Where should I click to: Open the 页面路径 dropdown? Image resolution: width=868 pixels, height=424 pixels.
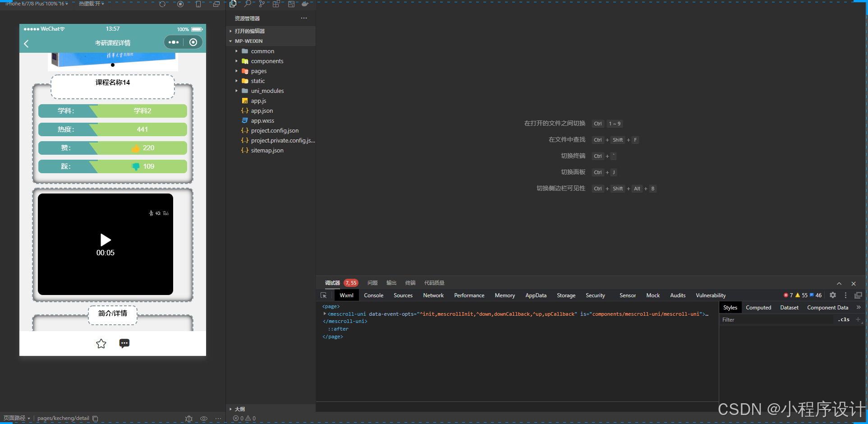coord(17,419)
